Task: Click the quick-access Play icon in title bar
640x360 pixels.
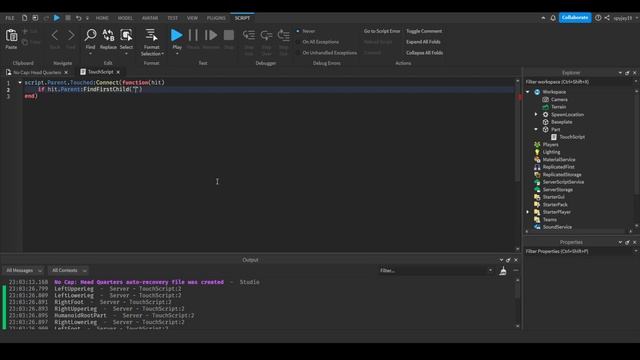Action: (x=57, y=18)
